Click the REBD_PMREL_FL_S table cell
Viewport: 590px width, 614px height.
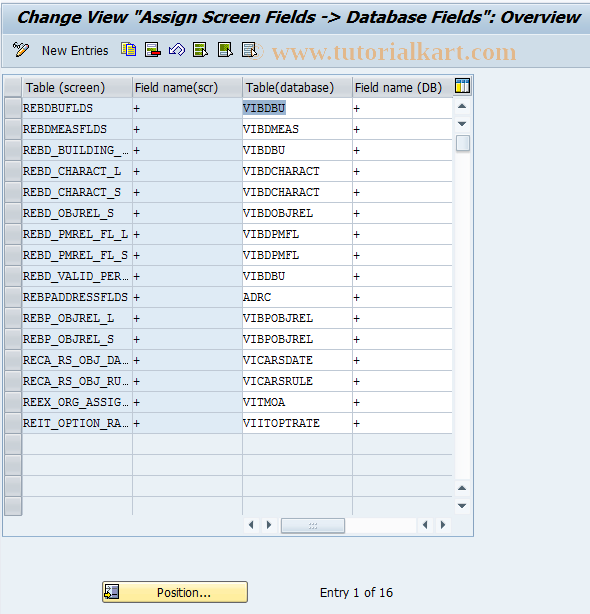77,255
